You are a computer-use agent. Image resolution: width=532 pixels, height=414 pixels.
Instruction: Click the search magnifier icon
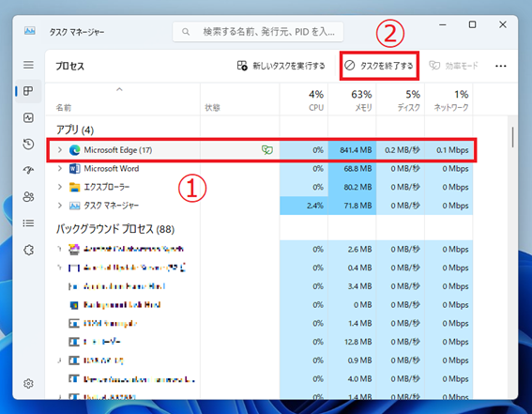(x=186, y=32)
